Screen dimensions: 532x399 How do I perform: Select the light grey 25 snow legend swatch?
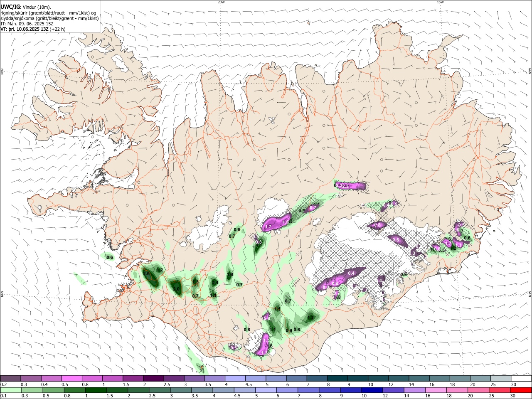pyautogui.click(x=501, y=379)
